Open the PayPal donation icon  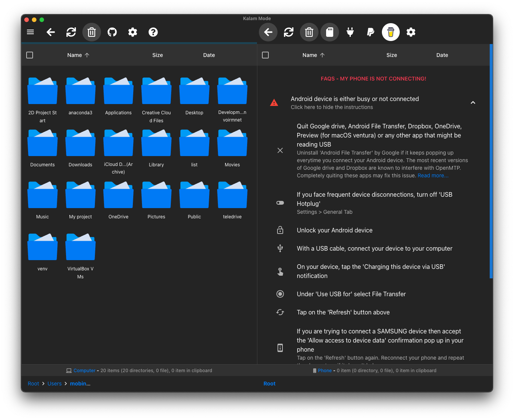point(371,32)
